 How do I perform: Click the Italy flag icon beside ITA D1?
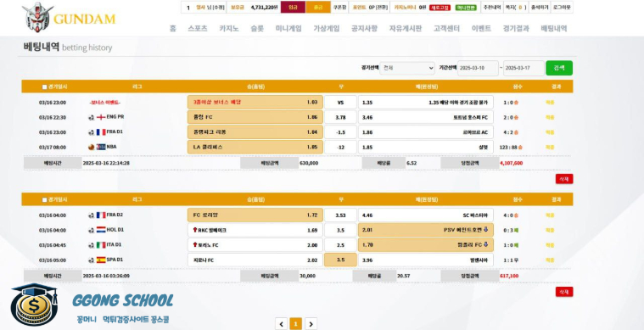click(101, 245)
